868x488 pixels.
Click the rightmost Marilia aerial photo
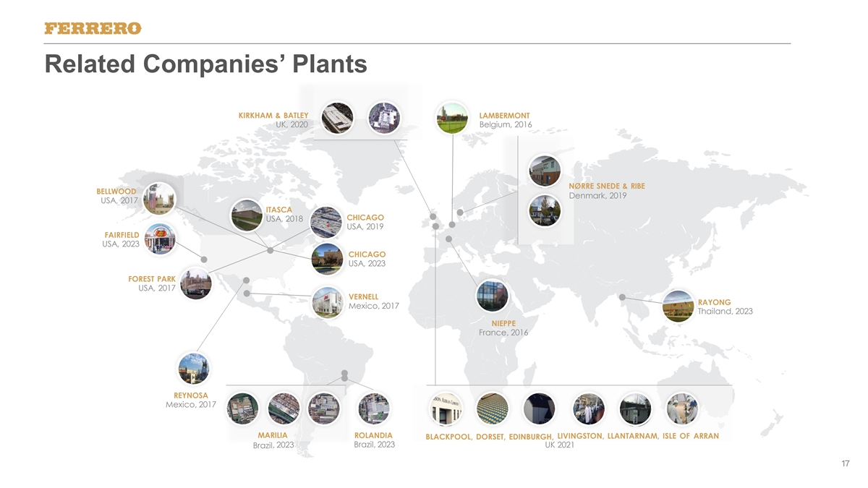323,409
